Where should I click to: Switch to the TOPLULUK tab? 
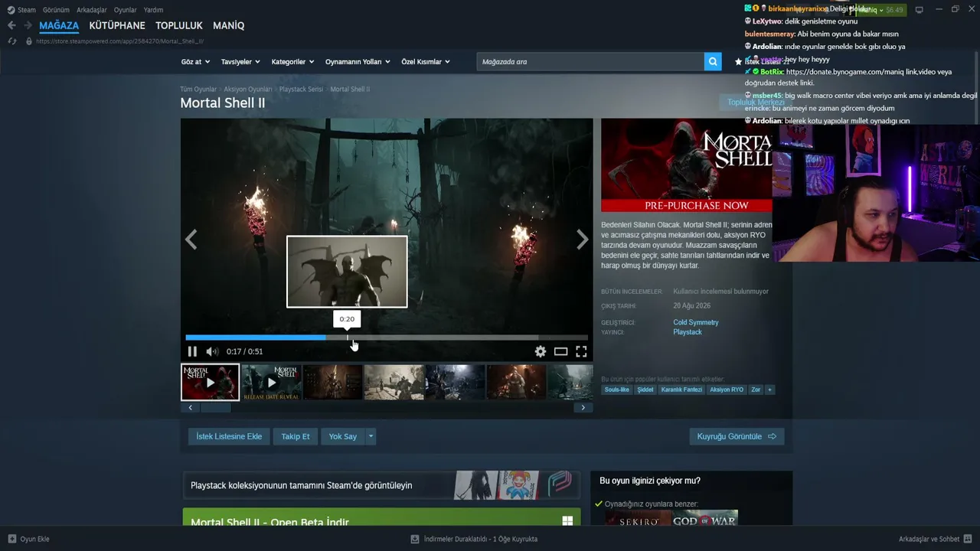pos(179,25)
